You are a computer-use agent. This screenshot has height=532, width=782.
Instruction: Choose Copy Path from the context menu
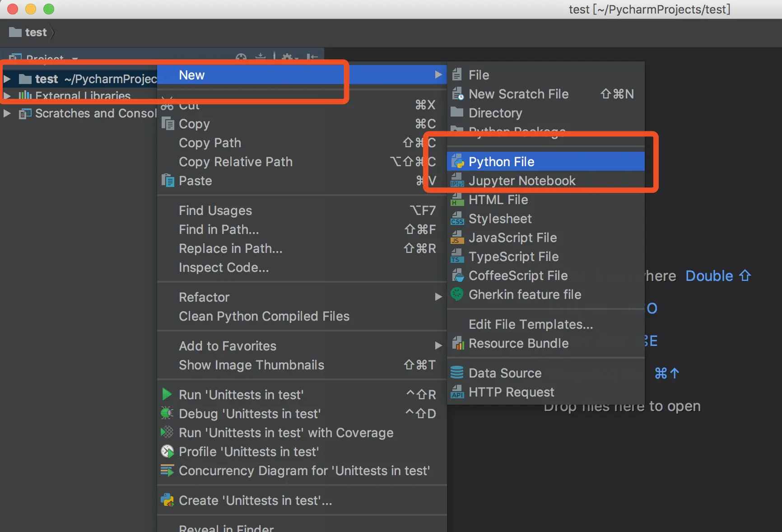coord(302,143)
